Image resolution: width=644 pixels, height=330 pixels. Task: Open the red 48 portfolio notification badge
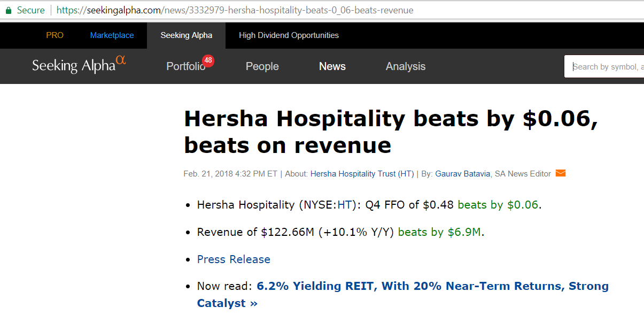[208, 61]
